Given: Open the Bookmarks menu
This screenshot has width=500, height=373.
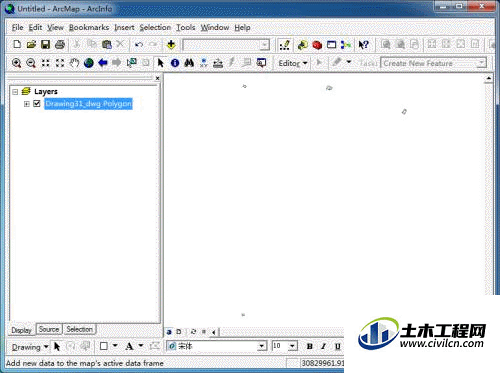Looking at the screenshot, I should coord(89,28).
